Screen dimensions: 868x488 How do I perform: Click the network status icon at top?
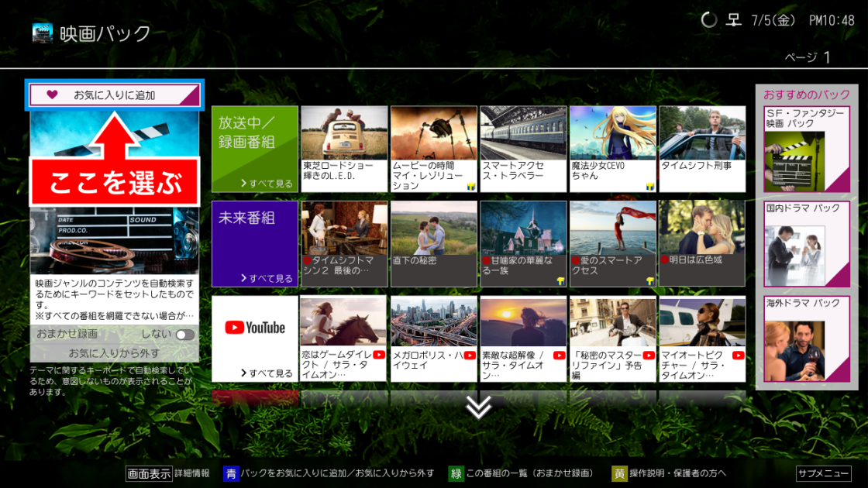coord(732,20)
